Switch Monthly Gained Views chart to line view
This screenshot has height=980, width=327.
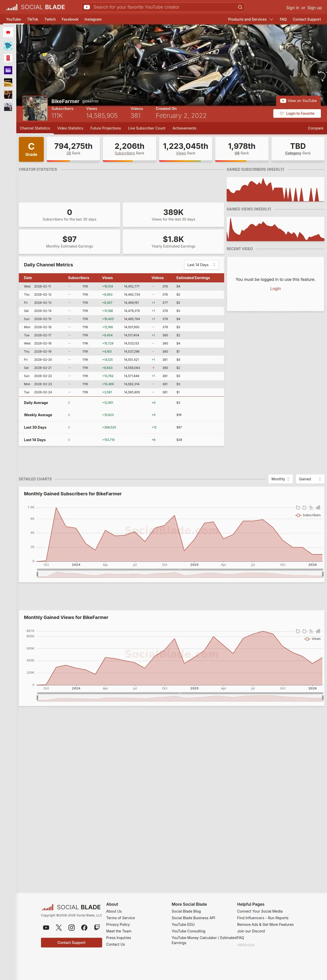311,631
